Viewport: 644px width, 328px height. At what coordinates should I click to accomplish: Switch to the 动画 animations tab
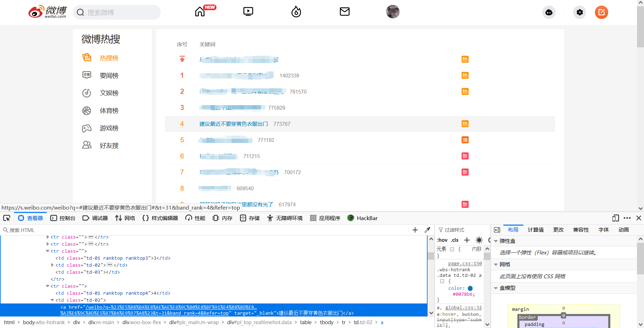624,230
